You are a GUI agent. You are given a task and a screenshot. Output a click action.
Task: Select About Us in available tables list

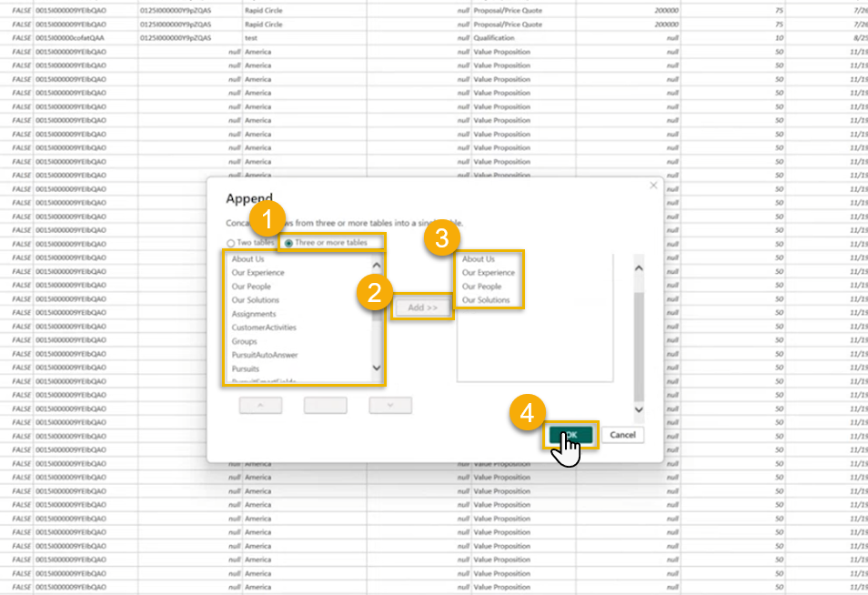(248, 259)
